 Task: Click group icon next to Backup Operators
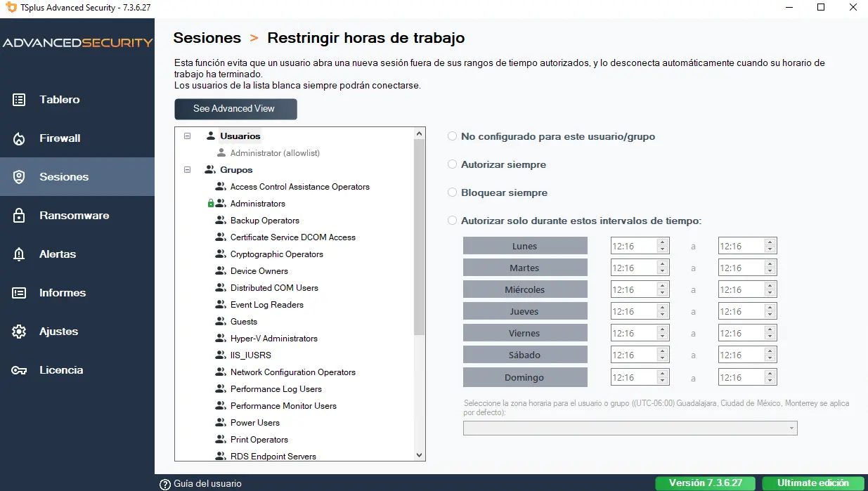(220, 220)
